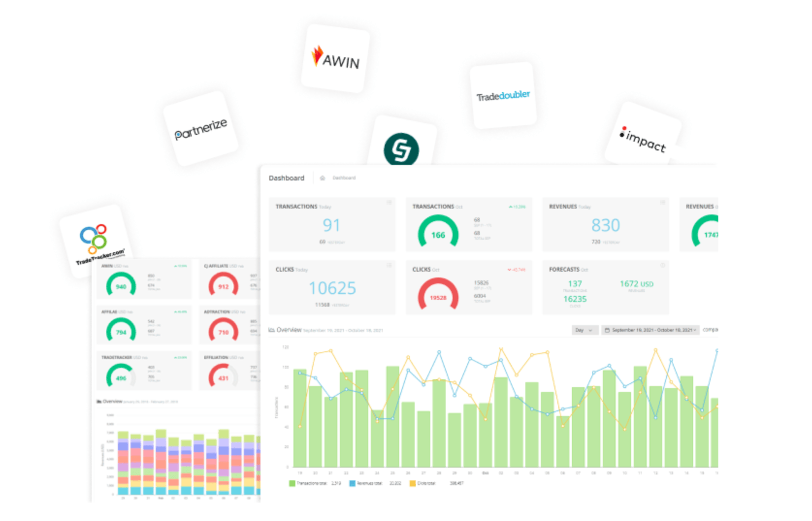Click the green 1747 Revenues gauge
This screenshot has width=812, height=521.
(x=706, y=232)
